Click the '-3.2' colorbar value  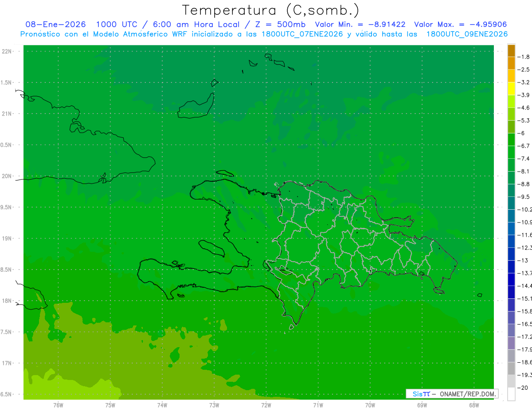click(524, 82)
